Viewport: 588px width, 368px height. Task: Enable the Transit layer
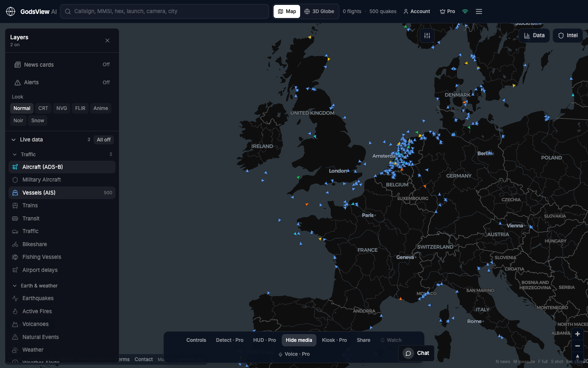[x=62, y=218]
